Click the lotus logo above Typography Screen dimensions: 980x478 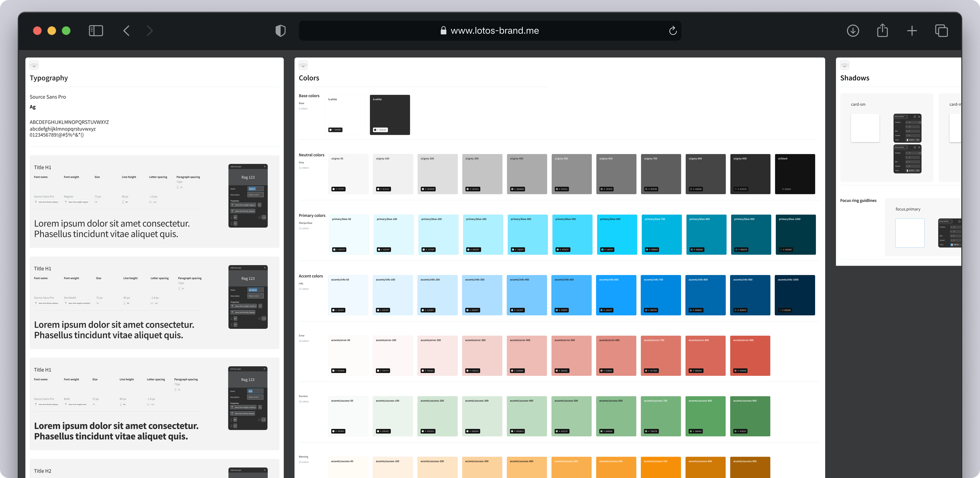coord(34,65)
